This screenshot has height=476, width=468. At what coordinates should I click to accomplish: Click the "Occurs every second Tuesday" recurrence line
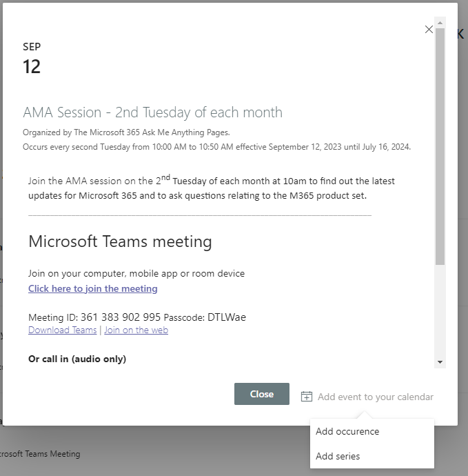[216, 147]
